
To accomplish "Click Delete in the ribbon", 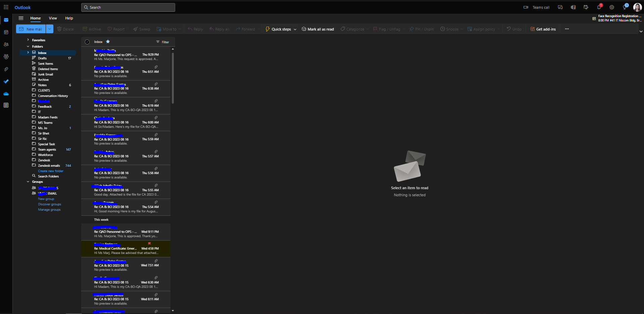I will [x=65, y=29].
